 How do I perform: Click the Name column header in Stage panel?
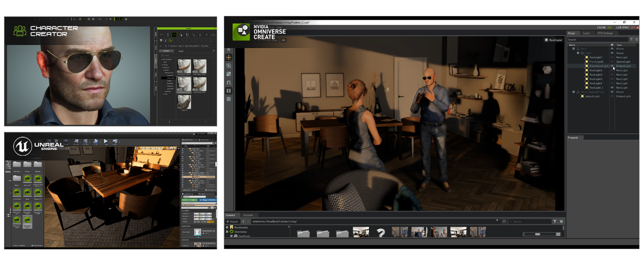pos(572,45)
